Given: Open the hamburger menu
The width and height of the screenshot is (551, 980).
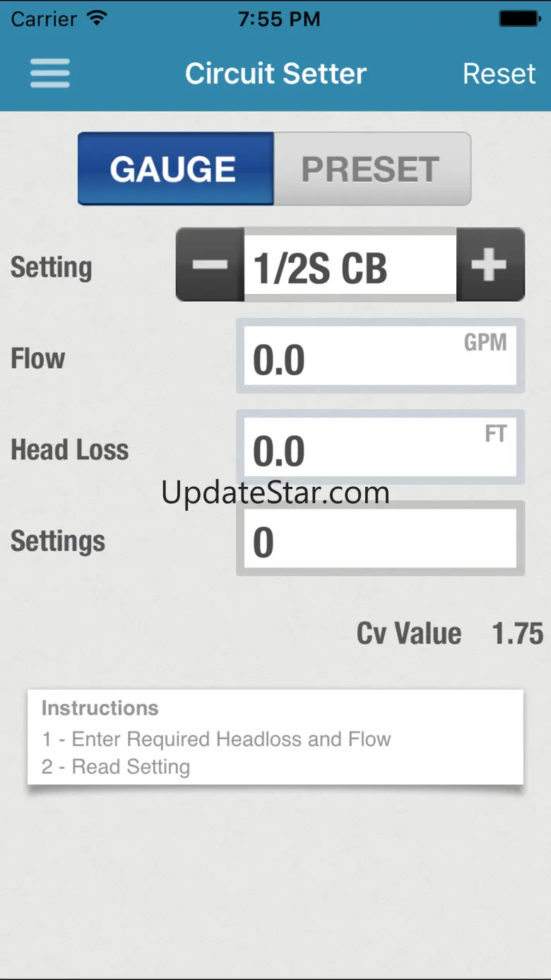Looking at the screenshot, I should pyautogui.click(x=49, y=73).
